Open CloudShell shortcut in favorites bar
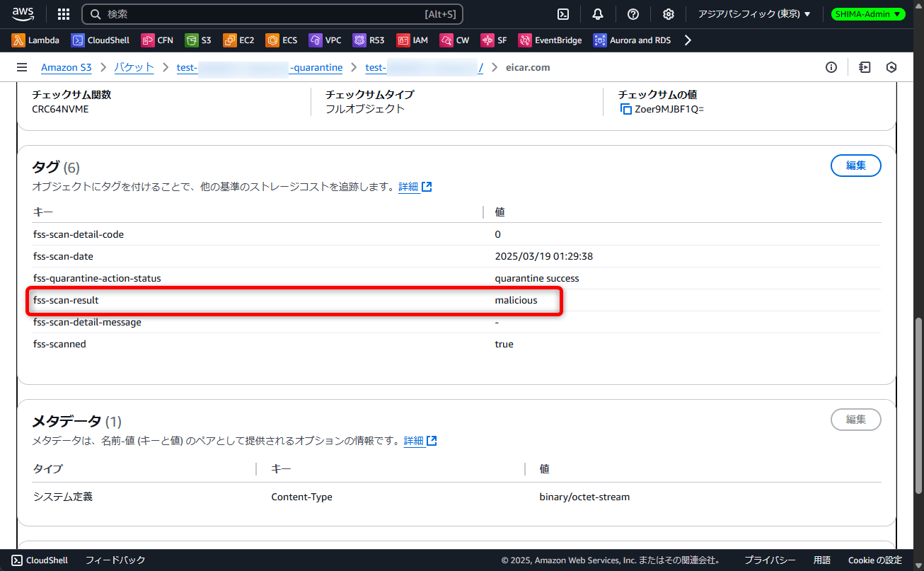Screen dimensions: 924x571 click(100, 40)
